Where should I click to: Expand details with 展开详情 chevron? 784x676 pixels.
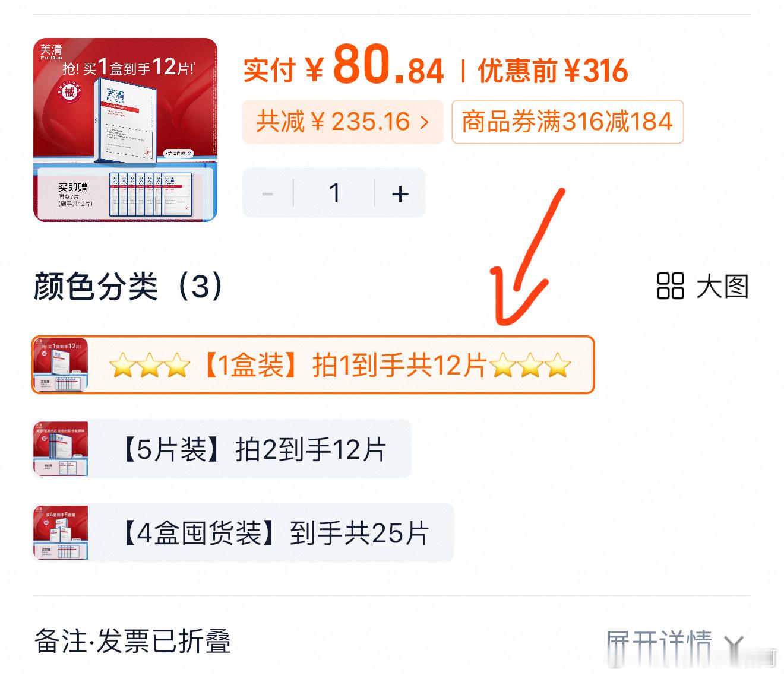735,642
